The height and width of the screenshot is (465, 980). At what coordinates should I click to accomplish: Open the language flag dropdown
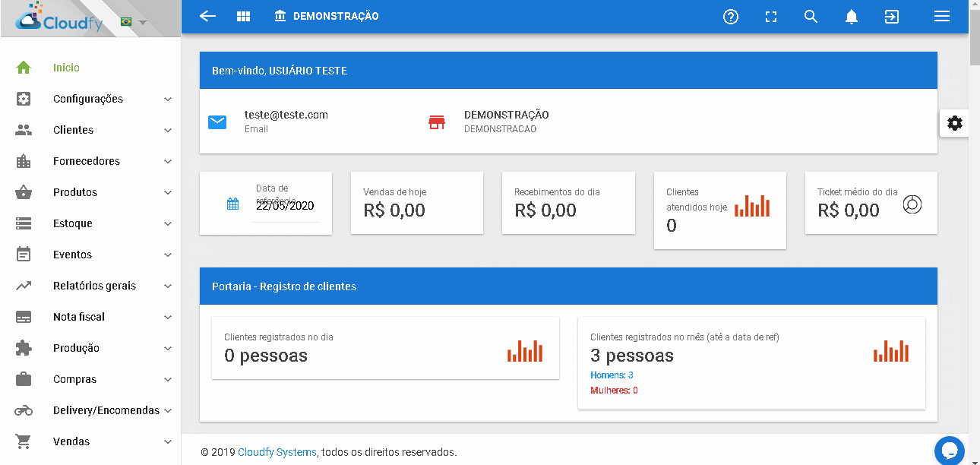[134, 22]
